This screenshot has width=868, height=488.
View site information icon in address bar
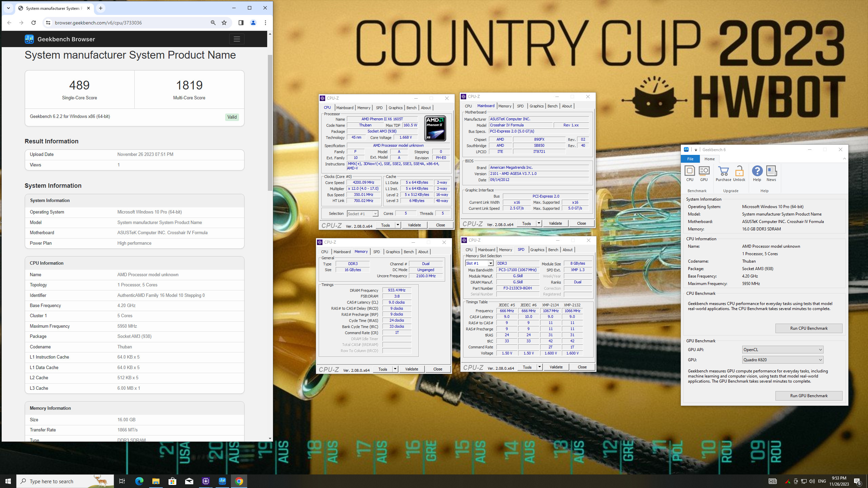pyautogui.click(x=48, y=23)
